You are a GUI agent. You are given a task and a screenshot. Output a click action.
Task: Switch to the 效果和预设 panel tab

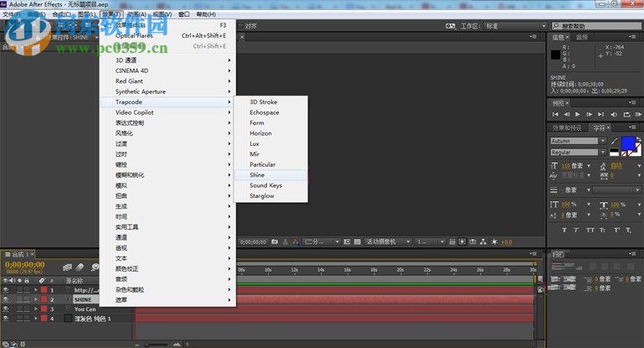(x=567, y=128)
